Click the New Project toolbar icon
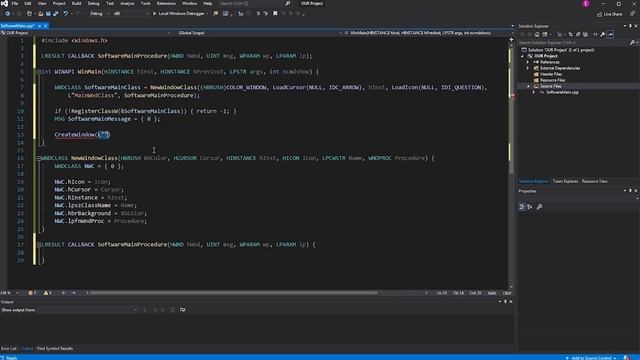Viewport: 640px width, 360px height. (29, 13)
